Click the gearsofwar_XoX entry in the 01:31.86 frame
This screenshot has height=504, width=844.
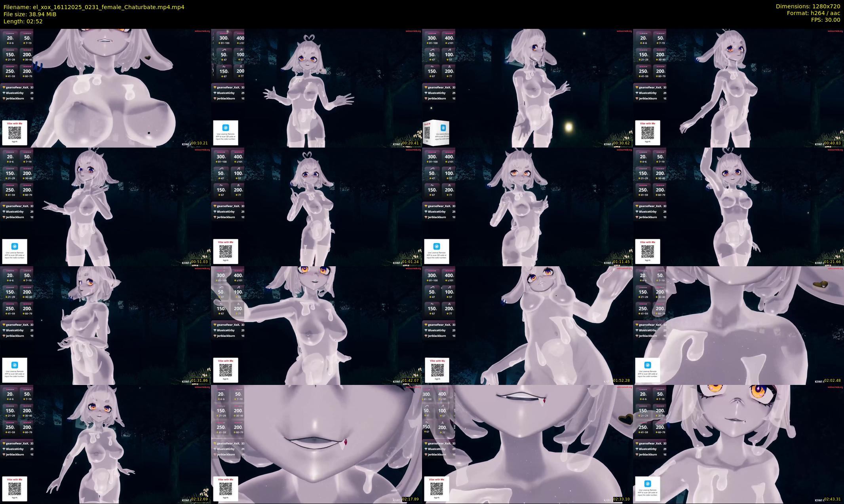pyautogui.click(x=17, y=325)
